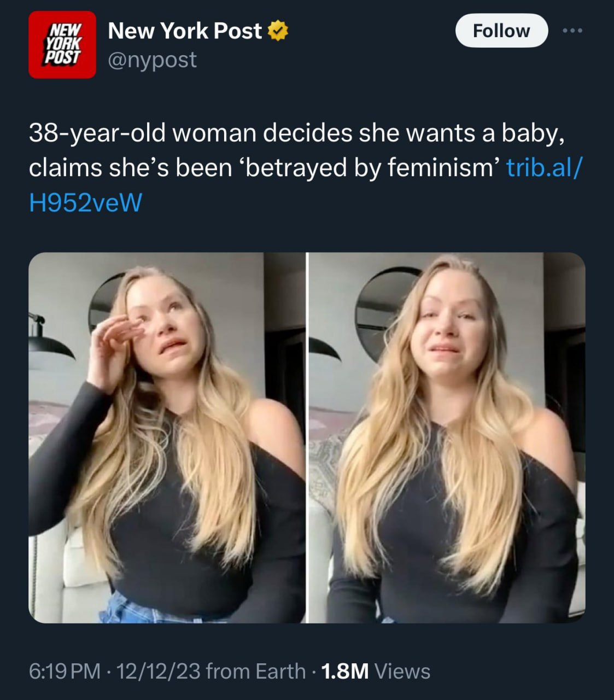Click the "from Earth" location text
Viewport: 614px width, 700px height.
[255, 671]
